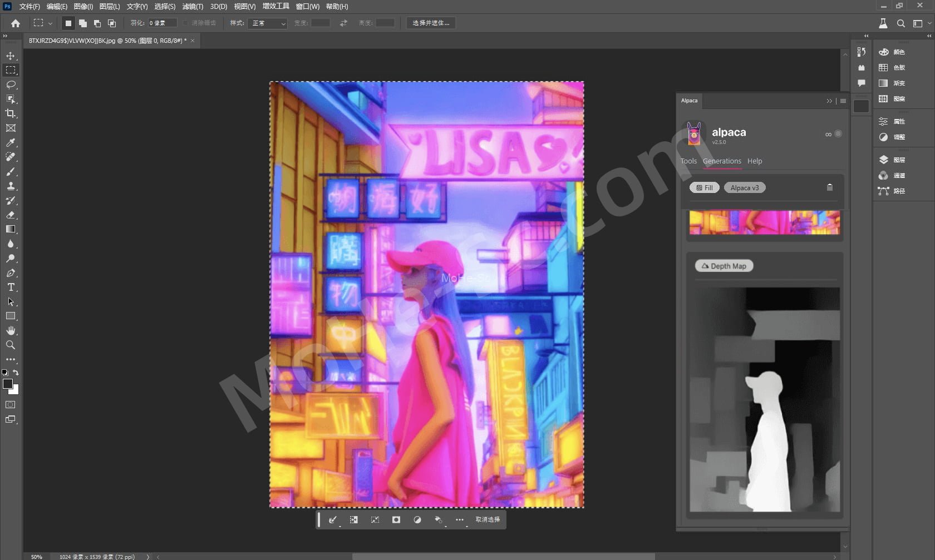Open the 滤镜(T) filter menu
Screen dimensions: 935x560
[193, 7]
